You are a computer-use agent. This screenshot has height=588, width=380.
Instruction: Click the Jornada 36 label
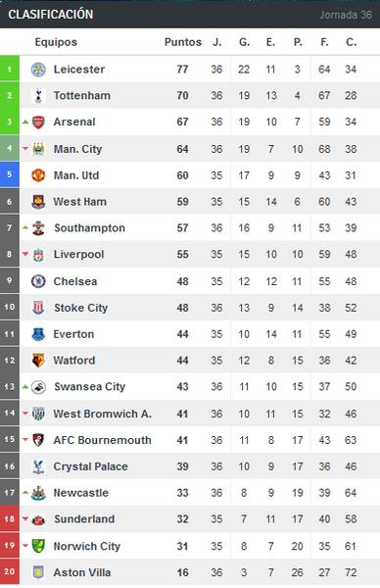tap(346, 15)
